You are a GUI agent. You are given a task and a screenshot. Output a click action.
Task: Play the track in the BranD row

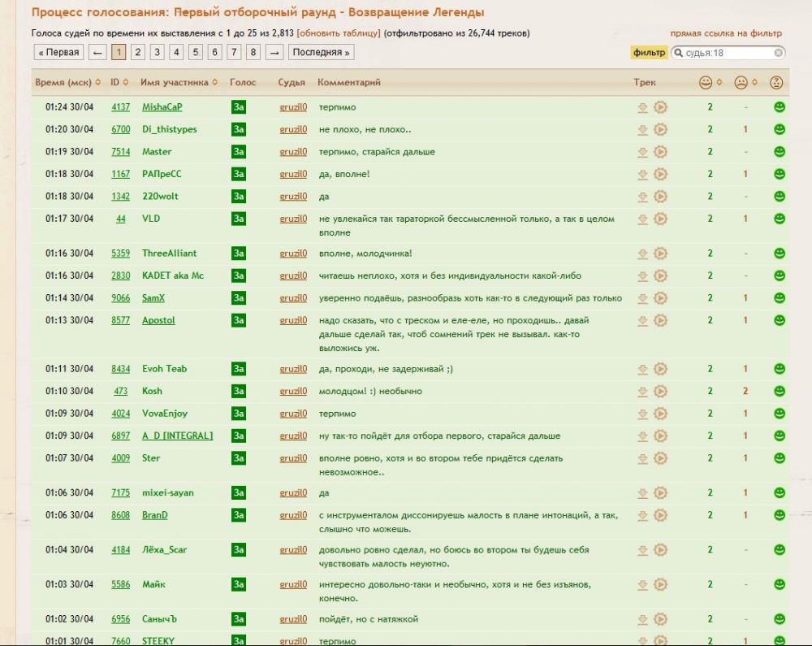click(x=660, y=515)
